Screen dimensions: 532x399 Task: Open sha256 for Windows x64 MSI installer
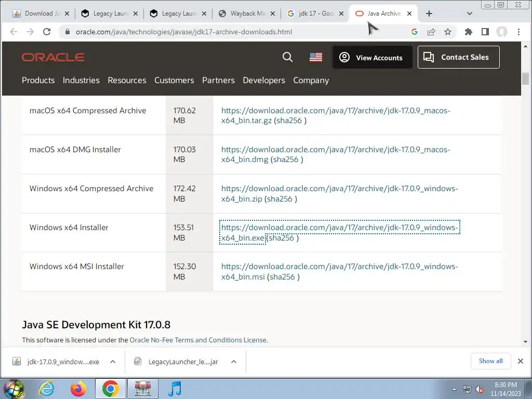[x=282, y=277]
